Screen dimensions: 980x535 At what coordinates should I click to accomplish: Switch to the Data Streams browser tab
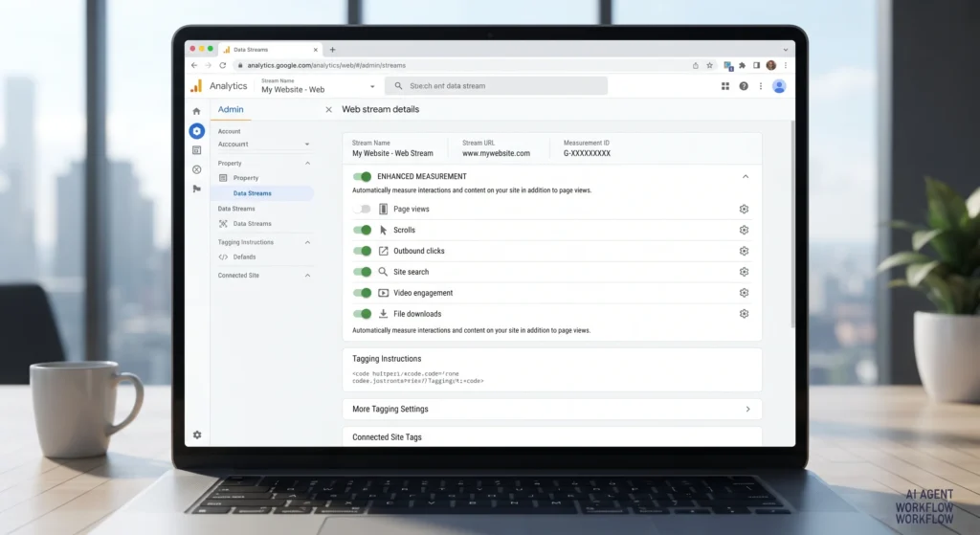271,50
